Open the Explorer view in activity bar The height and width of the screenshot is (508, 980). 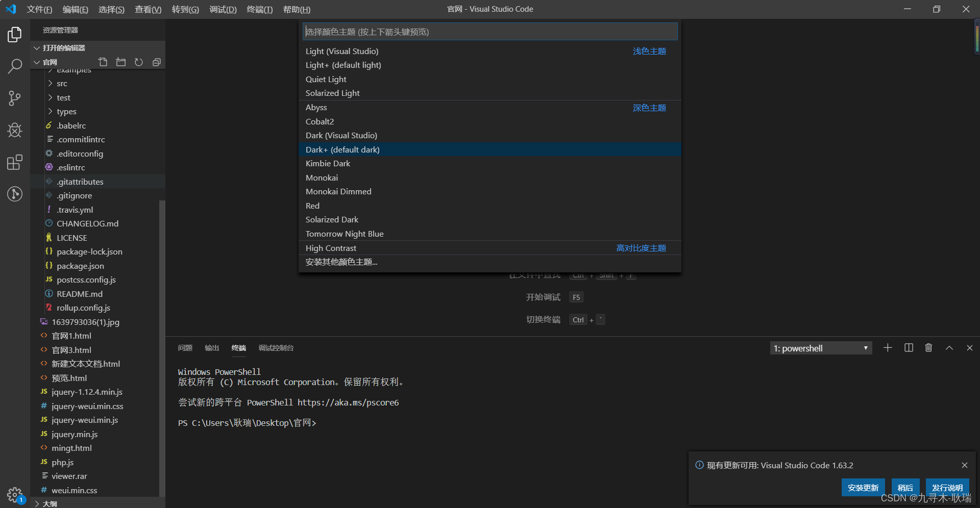[x=15, y=34]
